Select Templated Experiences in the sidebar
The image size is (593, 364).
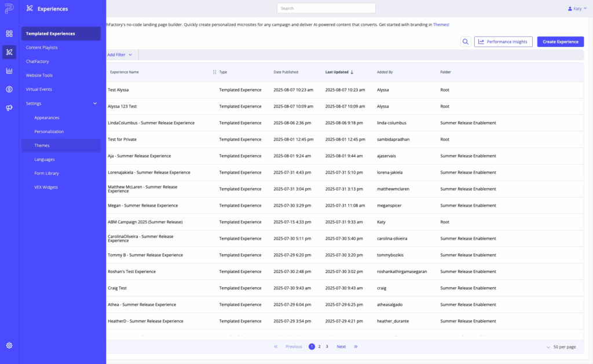[x=61, y=34]
